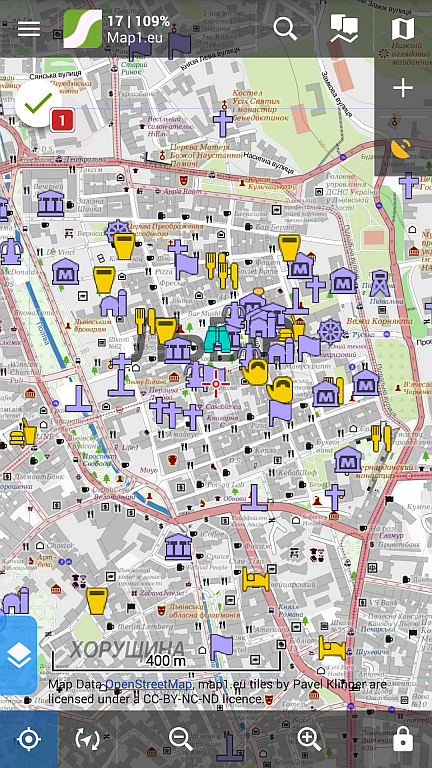Select the columned building marker near iCoffee

click(178, 547)
